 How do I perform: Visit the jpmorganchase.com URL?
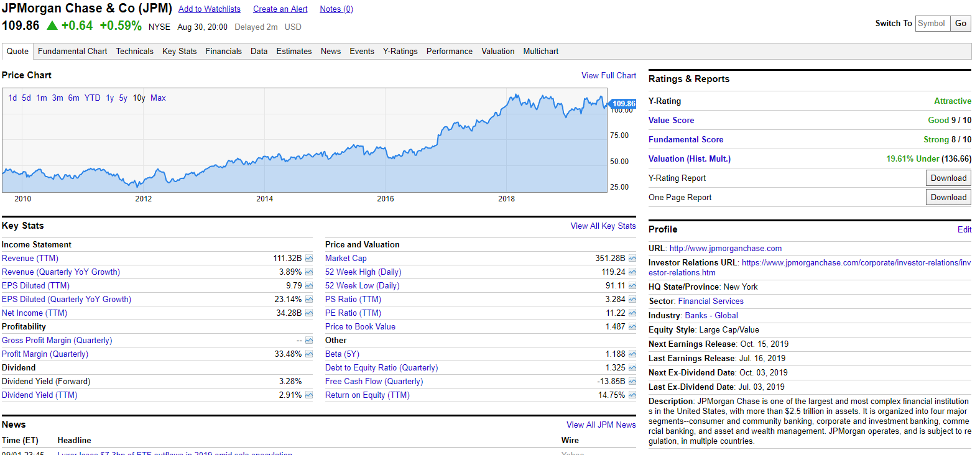[x=726, y=249]
